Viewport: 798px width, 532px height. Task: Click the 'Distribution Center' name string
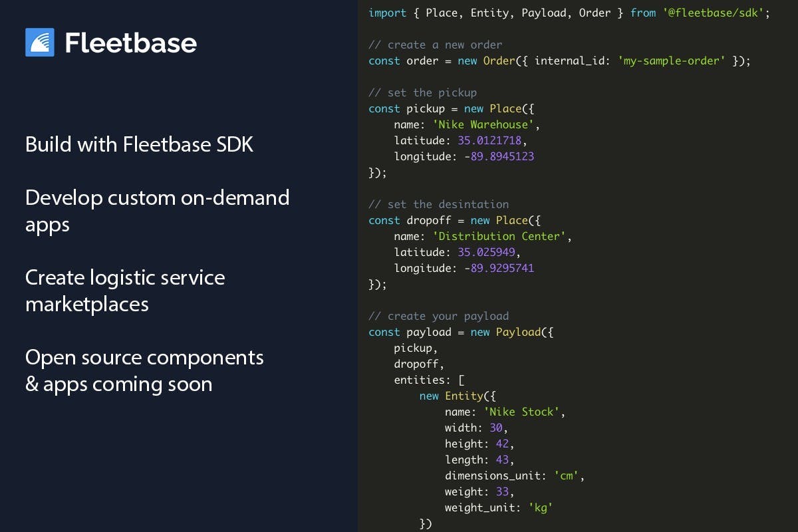(x=499, y=236)
